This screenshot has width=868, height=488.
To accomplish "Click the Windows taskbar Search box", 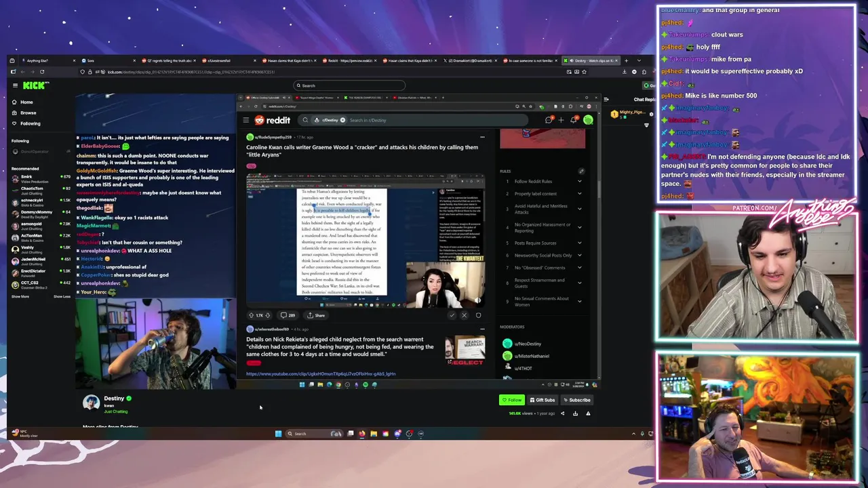I will (x=314, y=434).
